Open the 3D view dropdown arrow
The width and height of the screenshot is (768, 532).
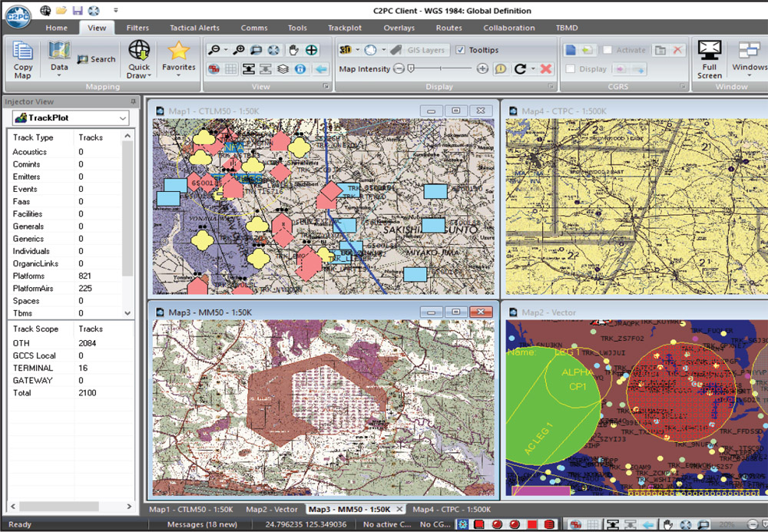358,50
